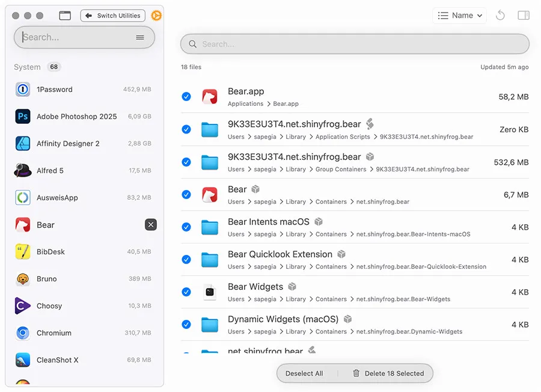Deselect the Bear Widgets checkbox

(186, 292)
